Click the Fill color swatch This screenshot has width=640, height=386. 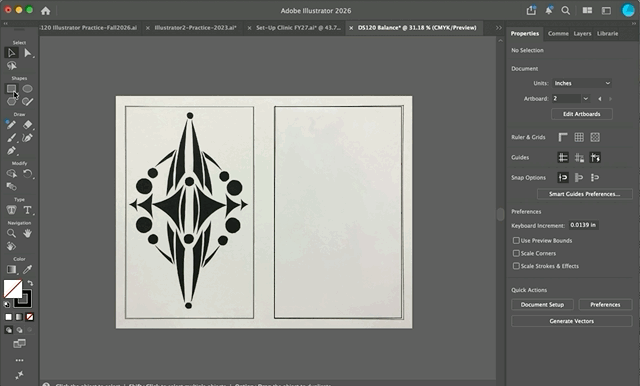(12, 288)
